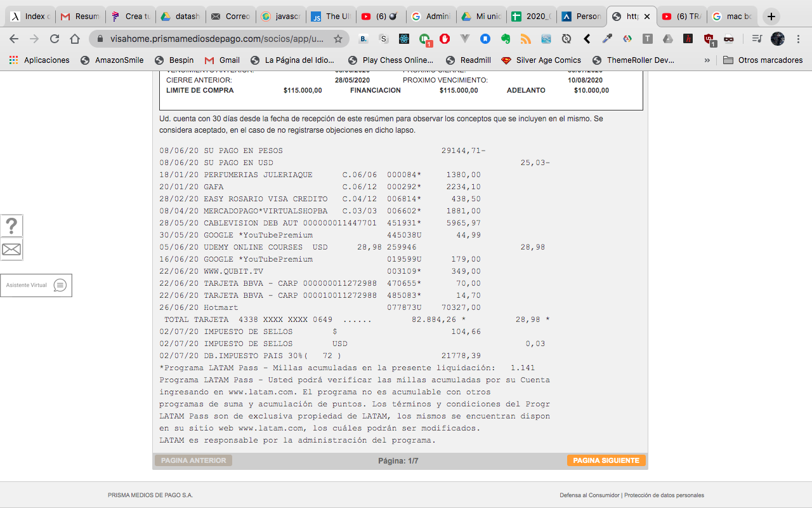Image resolution: width=812 pixels, height=508 pixels.
Task: Click the address bar URL field
Action: [216, 39]
